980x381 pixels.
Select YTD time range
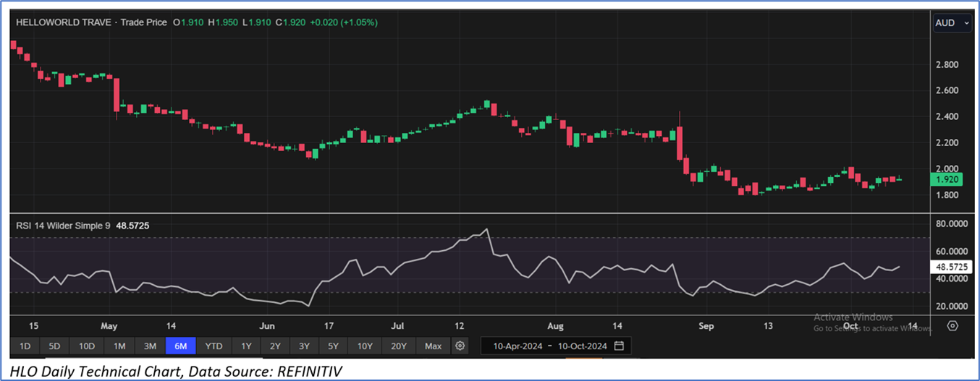click(214, 346)
